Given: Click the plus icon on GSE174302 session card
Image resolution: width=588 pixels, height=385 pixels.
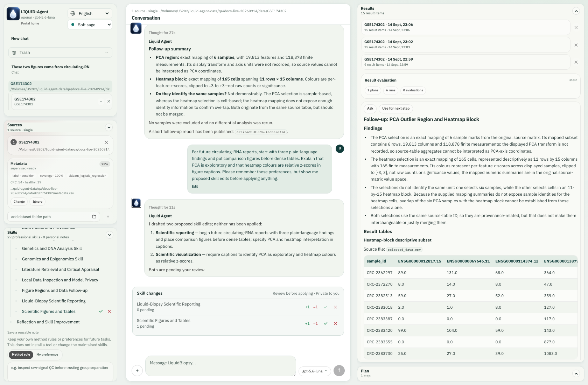Looking at the screenshot, I should coord(101,101).
